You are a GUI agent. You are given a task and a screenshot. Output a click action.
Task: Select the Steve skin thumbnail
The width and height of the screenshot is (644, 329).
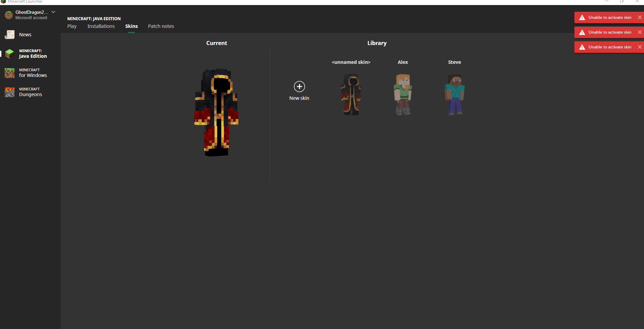455,94
